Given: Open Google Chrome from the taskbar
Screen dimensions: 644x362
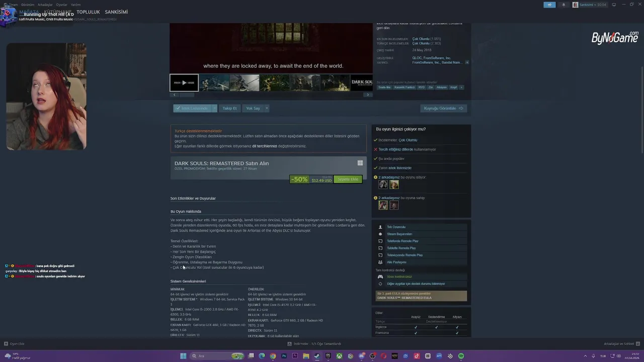Looking at the screenshot, I should [x=273, y=356].
